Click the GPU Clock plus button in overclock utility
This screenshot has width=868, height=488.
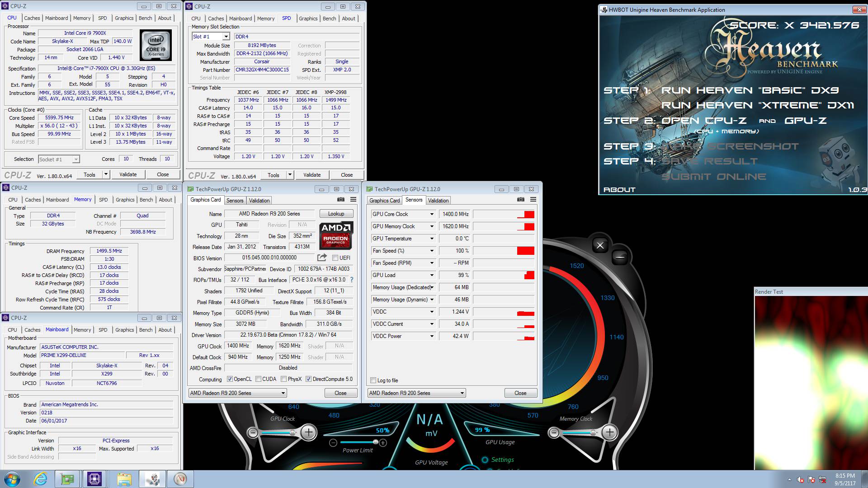pos(309,432)
